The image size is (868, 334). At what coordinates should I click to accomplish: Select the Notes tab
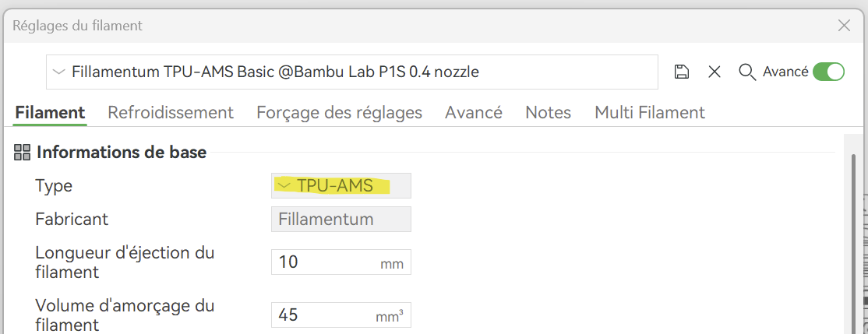[548, 113]
